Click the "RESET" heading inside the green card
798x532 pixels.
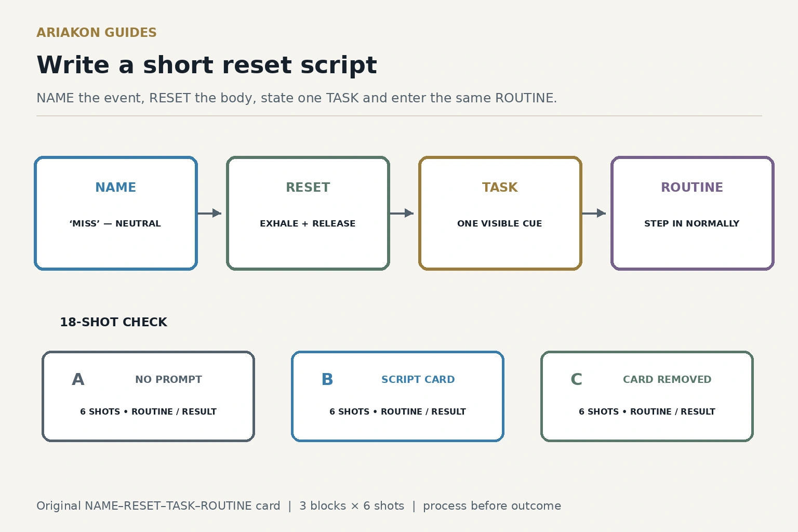(x=308, y=188)
